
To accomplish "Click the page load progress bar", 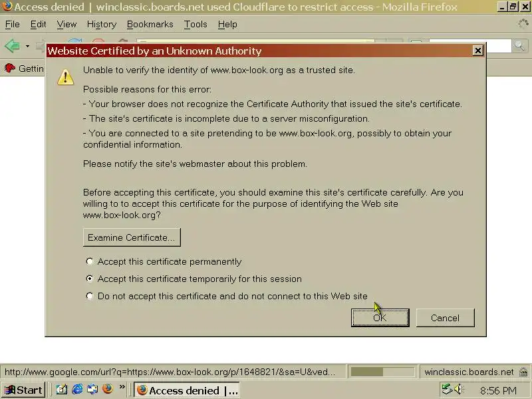I will [x=382, y=372].
